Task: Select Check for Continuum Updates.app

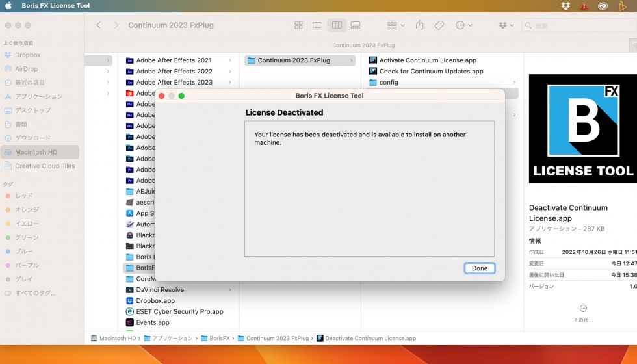Action: pyautogui.click(x=443, y=71)
